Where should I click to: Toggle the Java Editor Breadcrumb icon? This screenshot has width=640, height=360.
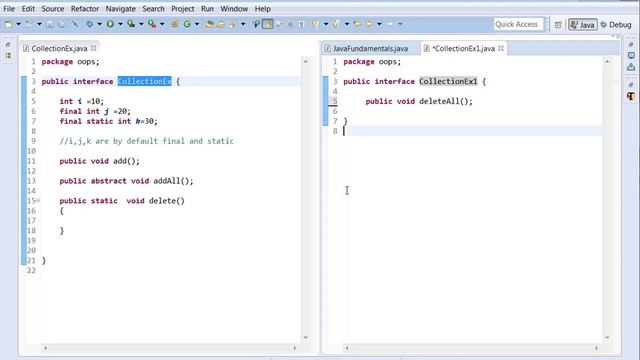256,24
